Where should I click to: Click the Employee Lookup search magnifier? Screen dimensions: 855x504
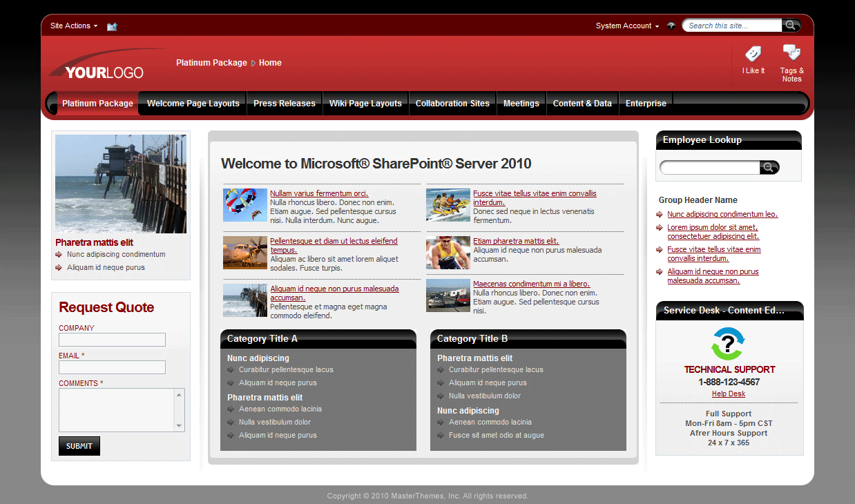769,166
